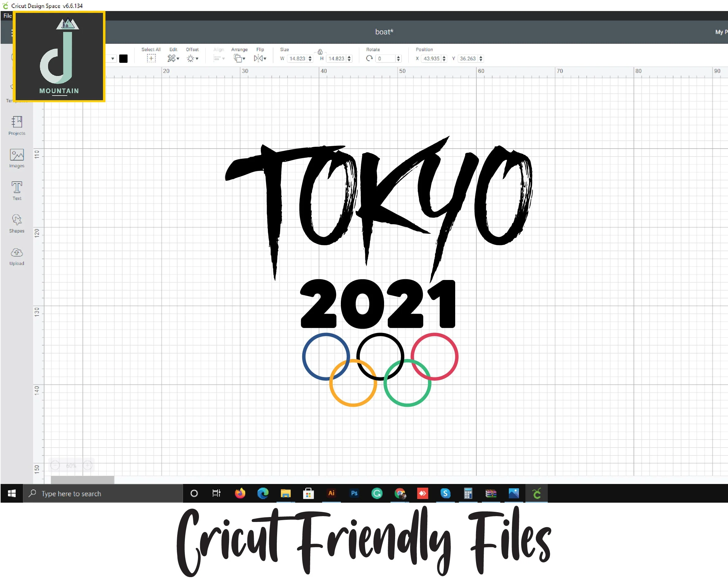The height and width of the screenshot is (582, 728).
Task: Click the Select All icon
Action: [151, 59]
